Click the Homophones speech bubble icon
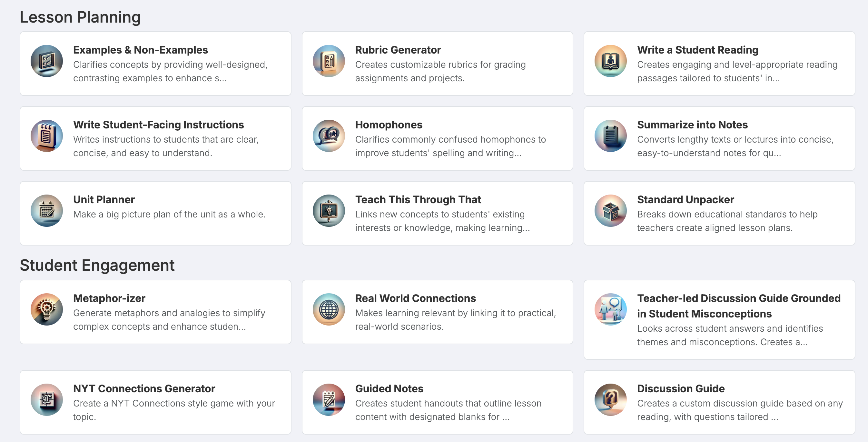 329,136
